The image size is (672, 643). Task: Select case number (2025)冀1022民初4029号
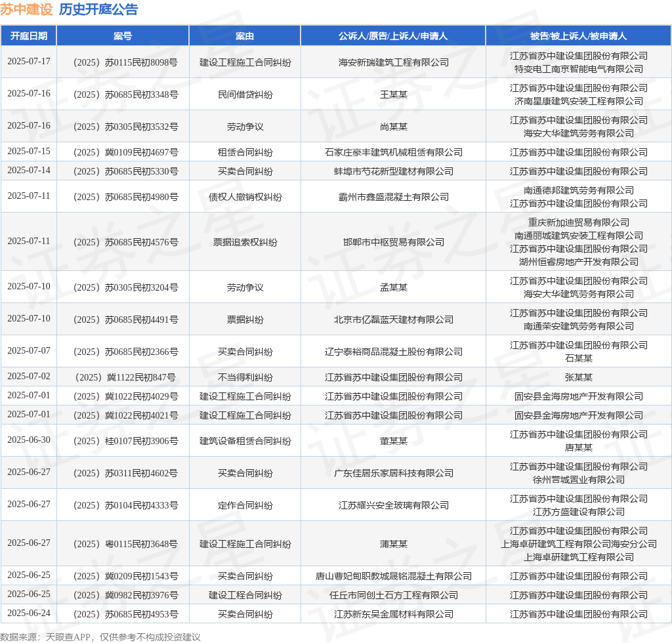[125, 396]
